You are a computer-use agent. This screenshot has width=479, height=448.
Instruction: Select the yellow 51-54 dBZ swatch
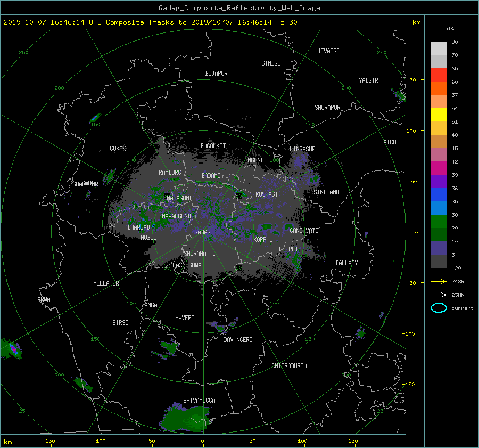pyautogui.click(x=439, y=115)
